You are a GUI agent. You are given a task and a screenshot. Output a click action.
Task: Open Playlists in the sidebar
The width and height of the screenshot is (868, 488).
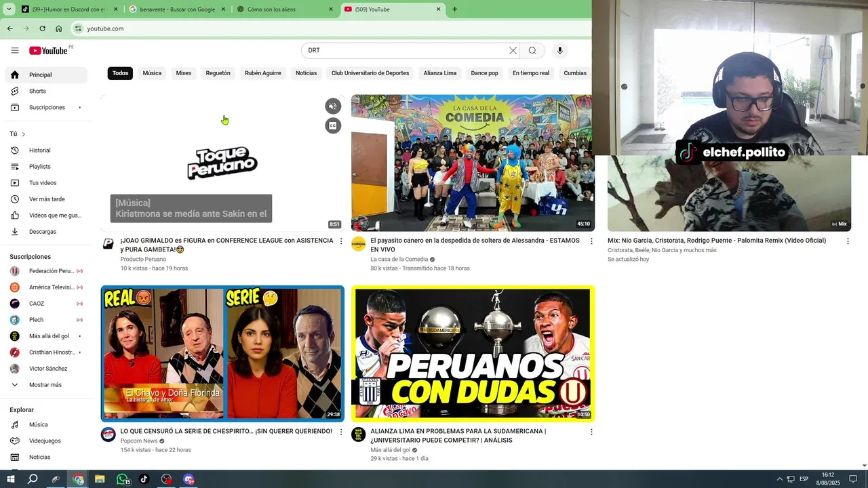click(46, 167)
